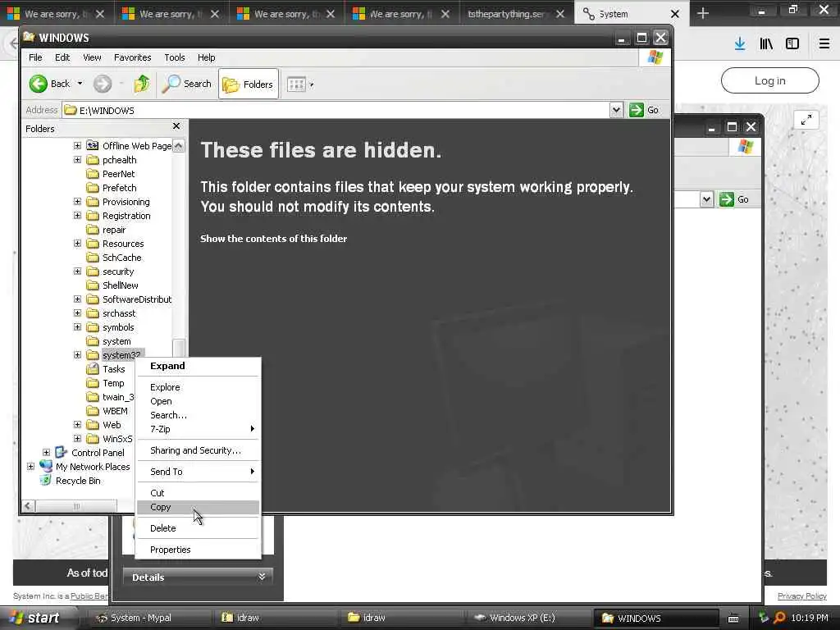840x630 pixels.
Task: Go up one folder level
Action: click(x=142, y=84)
